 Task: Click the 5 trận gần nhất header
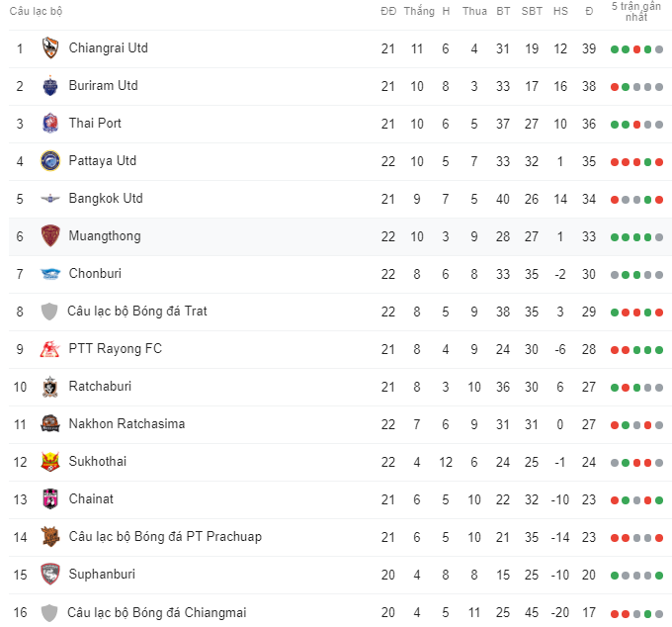(x=636, y=12)
